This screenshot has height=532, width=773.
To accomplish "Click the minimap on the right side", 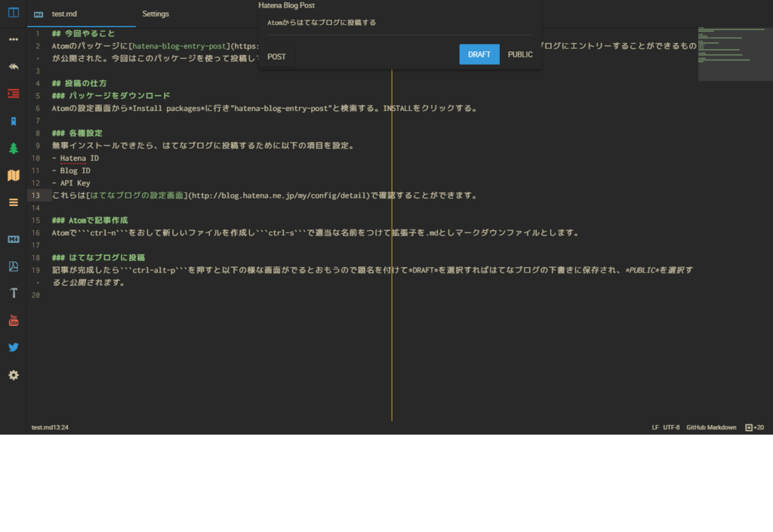I will [x=735, y=54].
